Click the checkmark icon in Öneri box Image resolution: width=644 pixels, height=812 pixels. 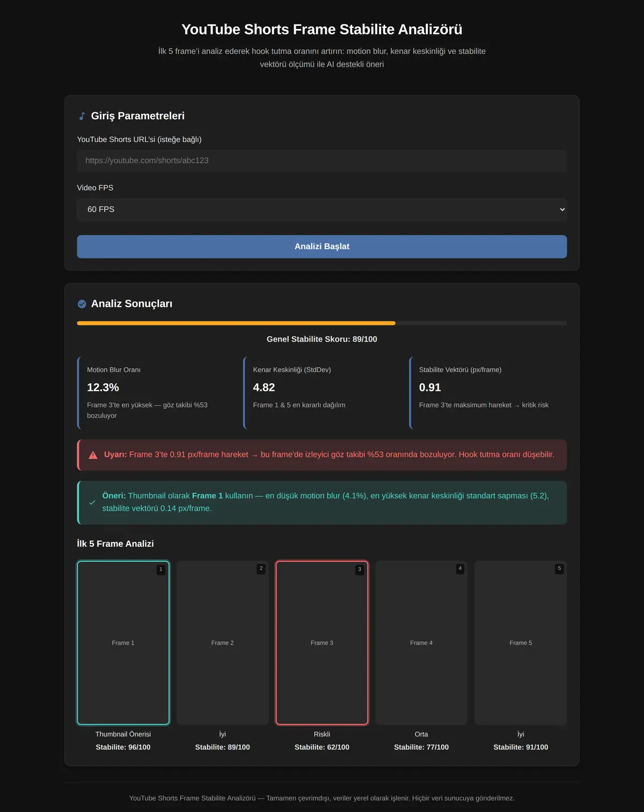click(x=92, y=503)
